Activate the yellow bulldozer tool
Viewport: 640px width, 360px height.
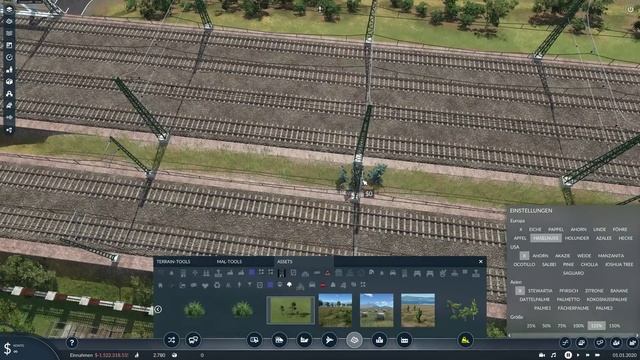coord(465,340)
